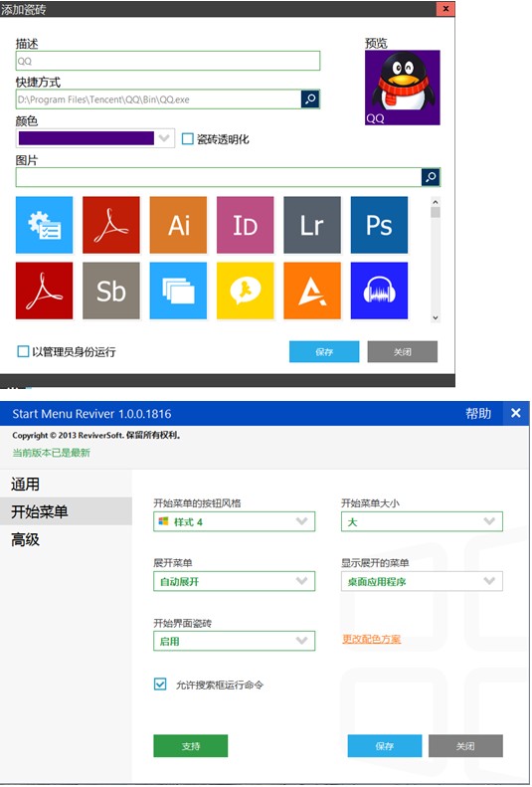Select the yellow chat bubble tile
This screenshot has height=787, width=532.
pos(246,291)
